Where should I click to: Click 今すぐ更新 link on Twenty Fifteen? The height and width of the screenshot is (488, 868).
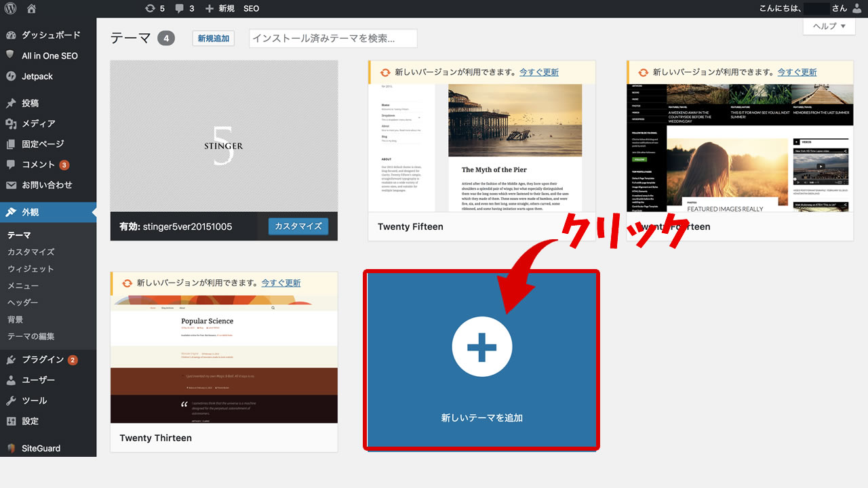pyautogui.click(x=539, y=72)
